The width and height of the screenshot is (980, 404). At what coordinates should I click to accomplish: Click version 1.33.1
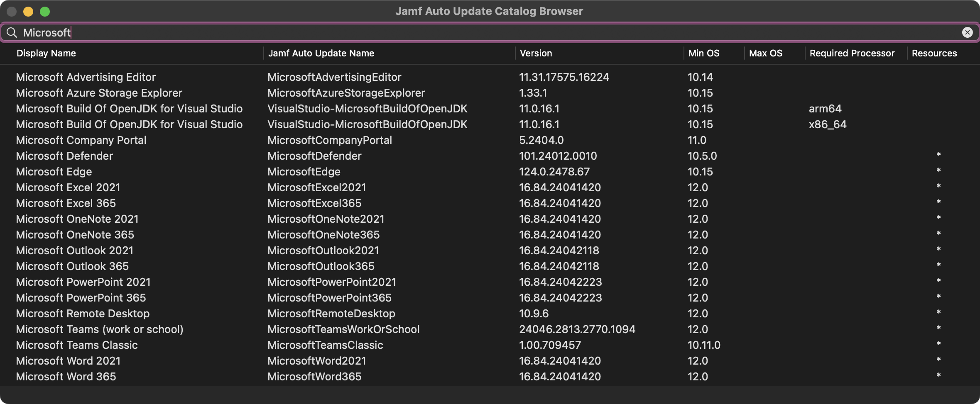[x=533, y=93]
